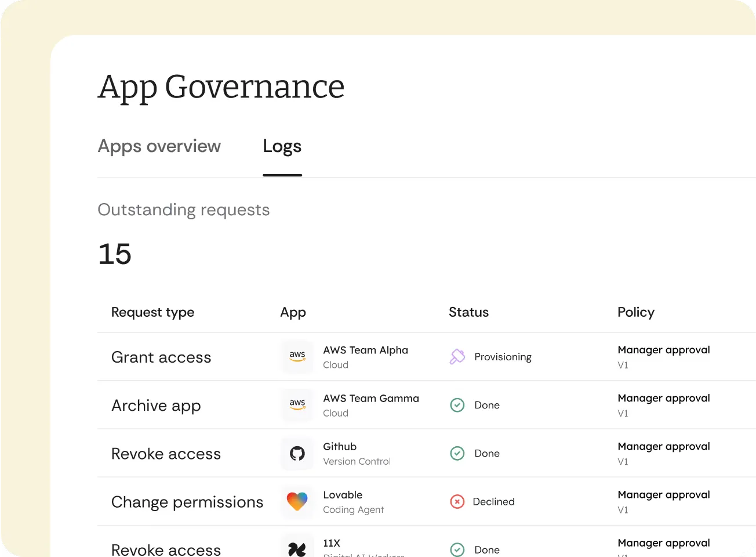Click the Done checkmark for AWS Team Gamma
The width and height of the screenshot is (756, 557).
[x=457, y=405]
